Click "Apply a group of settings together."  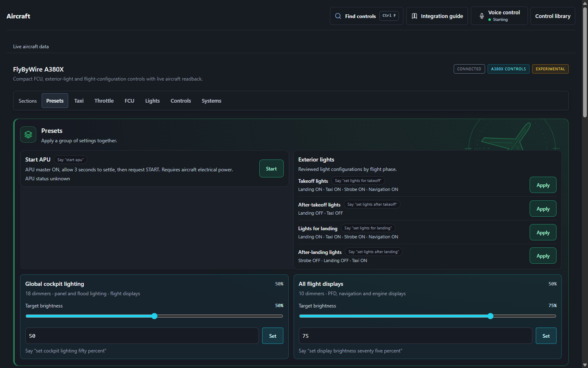(x=79, y=141)
